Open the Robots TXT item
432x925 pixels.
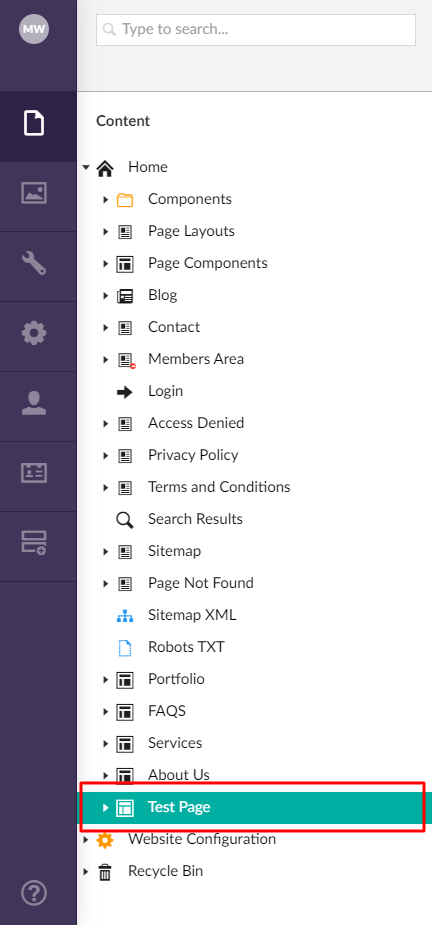click(x=186, y=647)
